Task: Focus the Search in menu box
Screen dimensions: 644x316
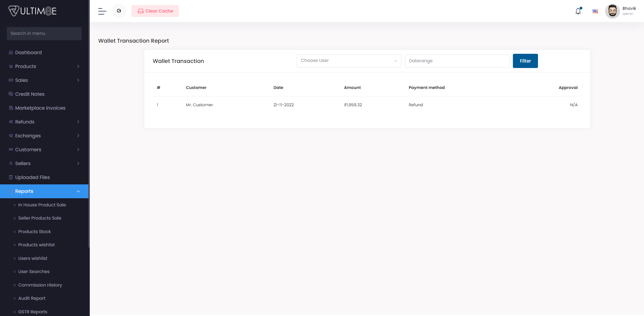Action: [x=44, y=33]
